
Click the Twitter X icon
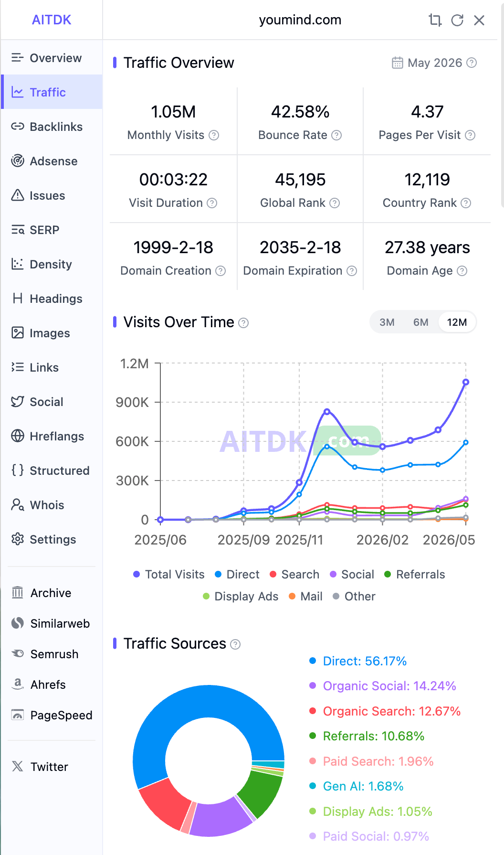point(18,767)
